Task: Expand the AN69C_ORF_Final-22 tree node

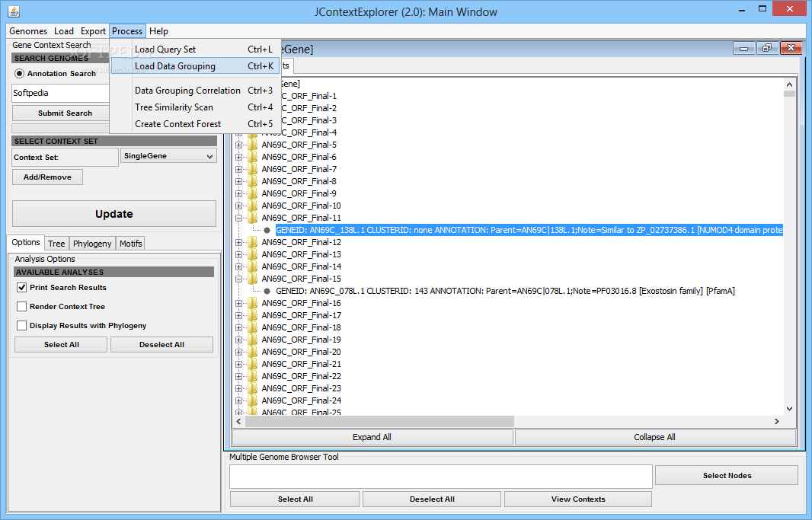Action: pyautogui.click(x=238, y=376)
